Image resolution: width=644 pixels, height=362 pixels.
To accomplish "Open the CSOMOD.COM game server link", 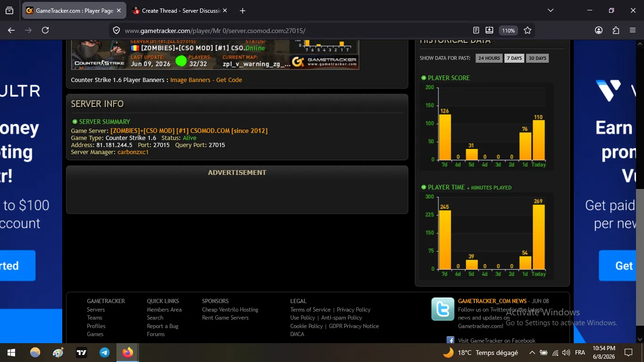I will pyautogui.click(x=189, y=131).
